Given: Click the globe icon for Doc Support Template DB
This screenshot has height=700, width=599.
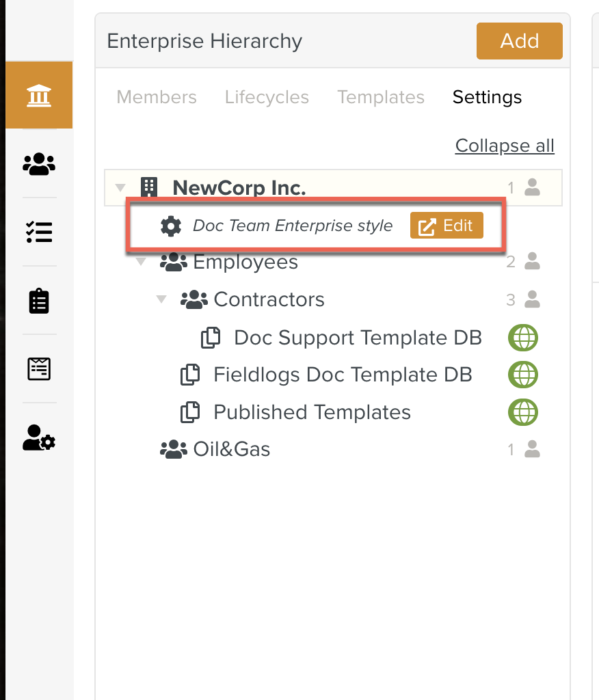Looking at the screenshot, I should [x=523, y=338].
